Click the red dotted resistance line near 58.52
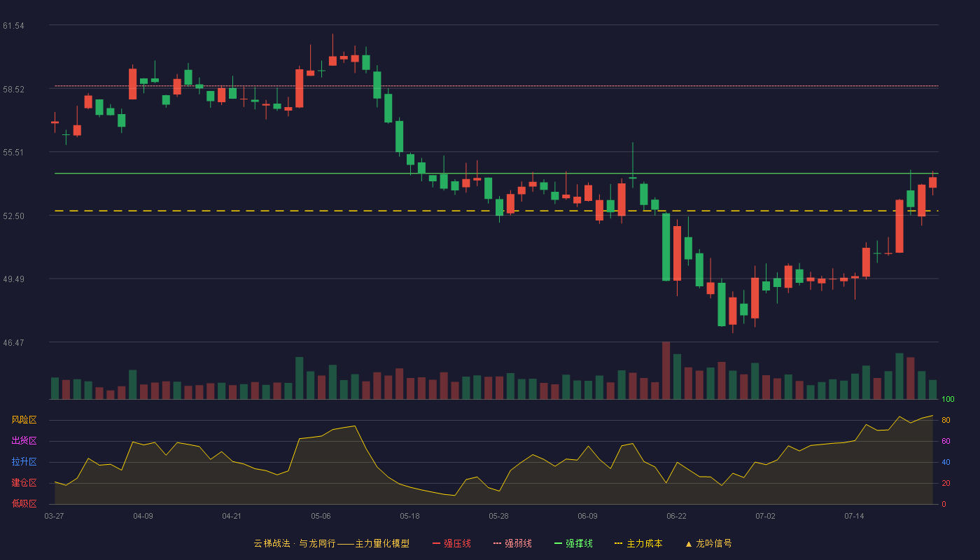Screen dimensions: 980x560 pos(496,86)
